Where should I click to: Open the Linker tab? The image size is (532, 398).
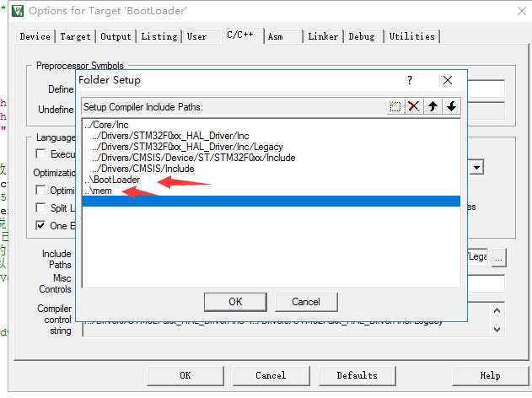point(323,36)
